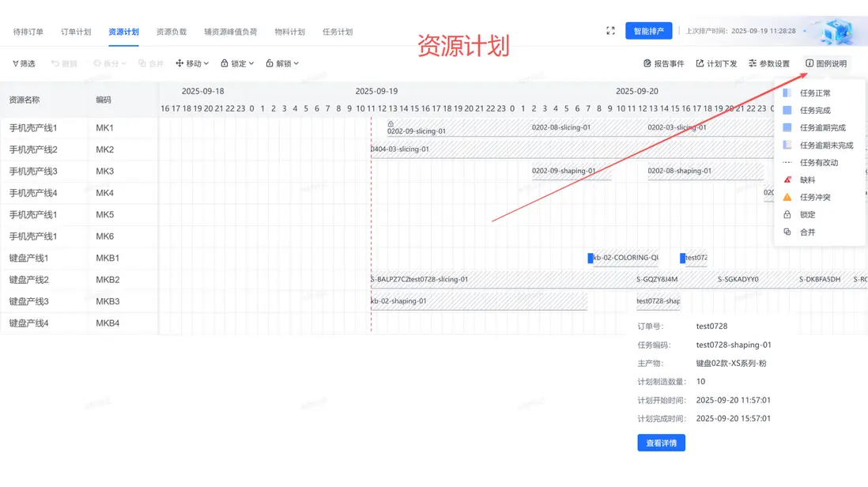Click the S-SGKADYY0 task bar
This screenshot has height=487, width=868.
click(757, 280)
